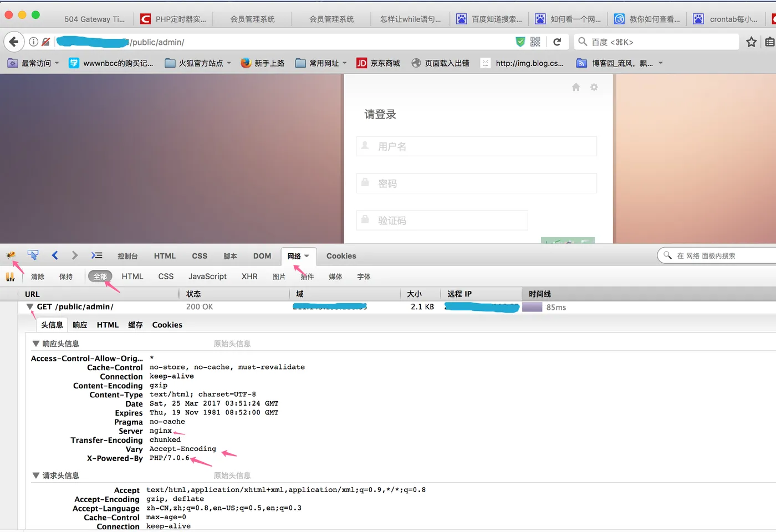
Task: Click the 用户名 input field
Action: 476,146
